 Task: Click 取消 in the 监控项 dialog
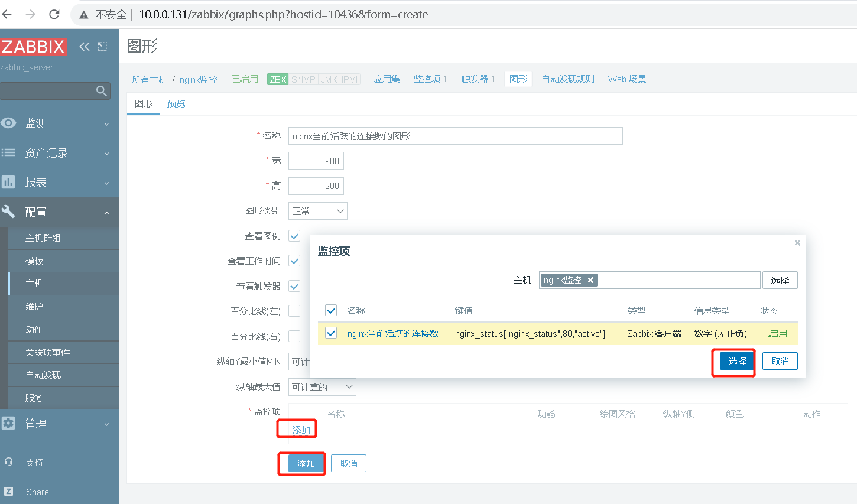[780, 361]
